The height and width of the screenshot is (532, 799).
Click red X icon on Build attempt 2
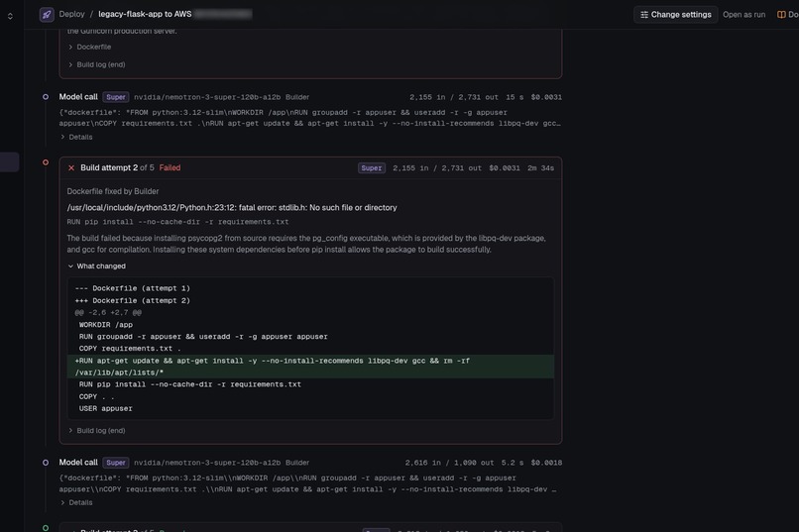[x=71, y=168]
